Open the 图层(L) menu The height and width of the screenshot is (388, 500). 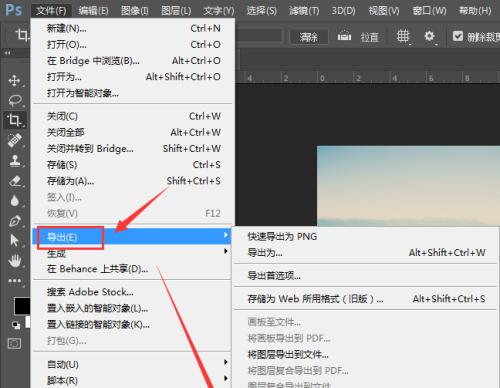[x=176, y=11]
